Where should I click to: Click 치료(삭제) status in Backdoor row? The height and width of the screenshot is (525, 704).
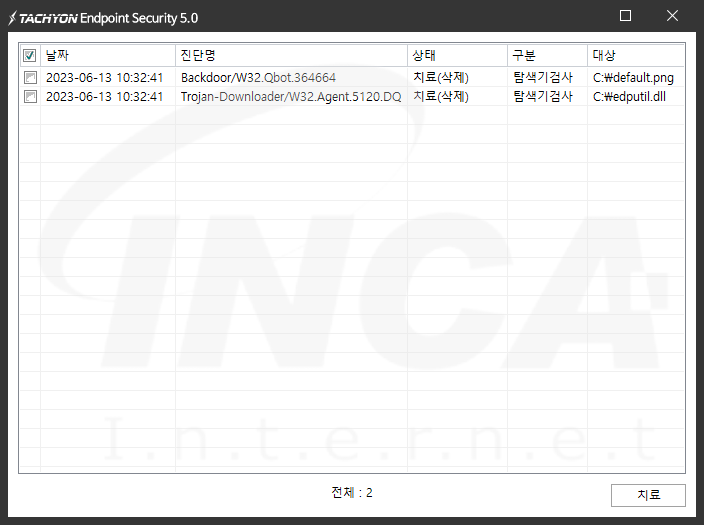click(441, 78)
